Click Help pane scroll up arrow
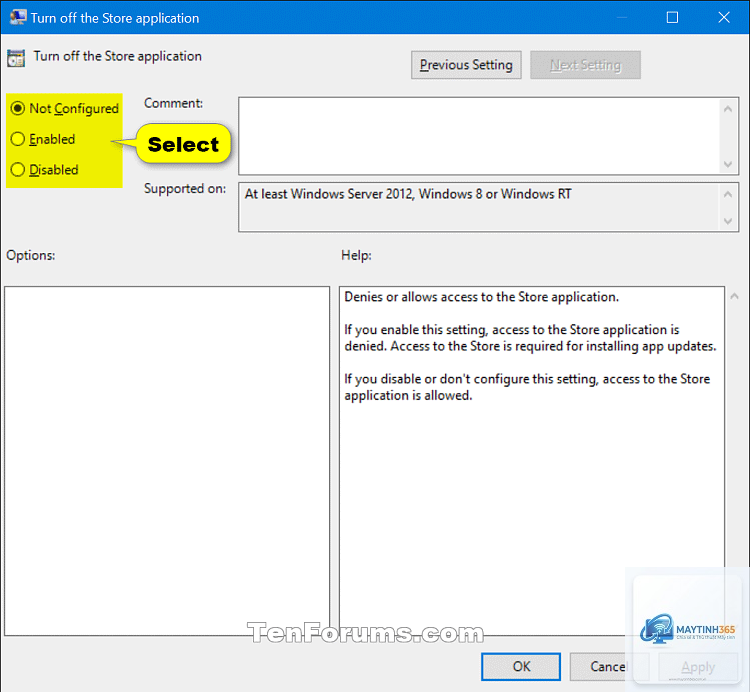The height and width of the screenshot is (692, 750). [x=735, y=297]
